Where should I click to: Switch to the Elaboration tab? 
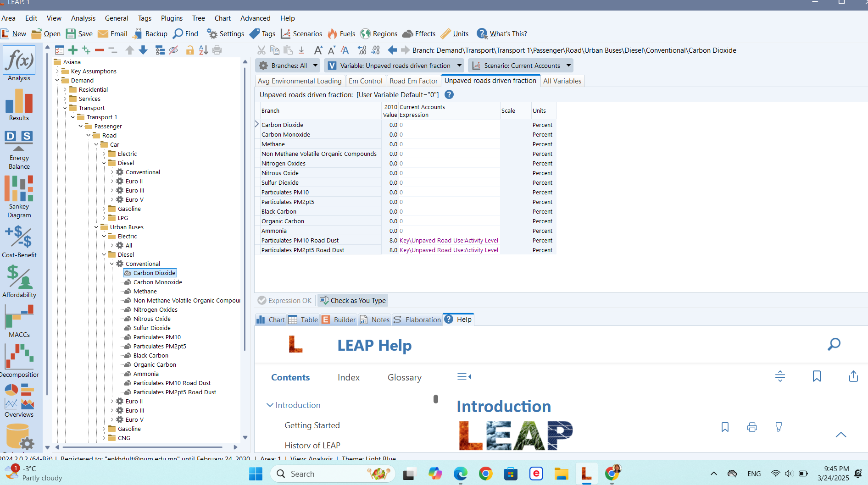click(x=417, y=320)
